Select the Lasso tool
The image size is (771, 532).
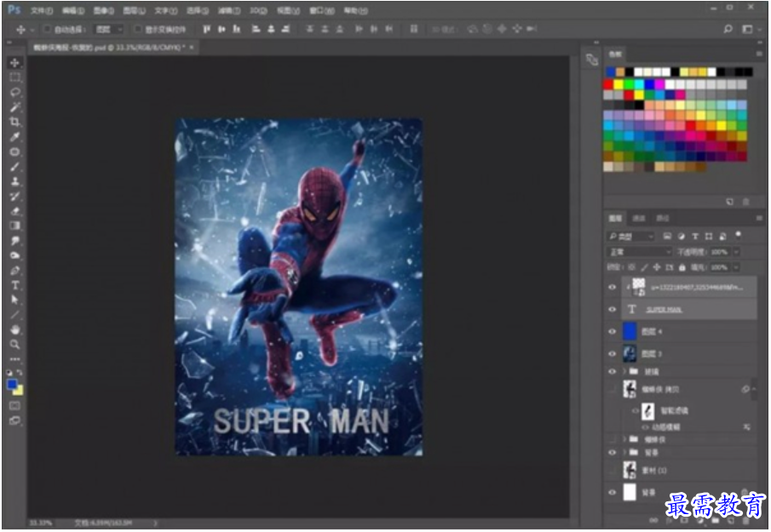coord(14,92)
